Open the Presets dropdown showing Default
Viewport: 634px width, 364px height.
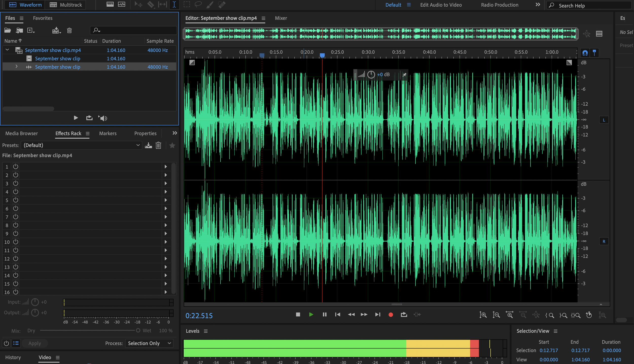pos(82,145)
